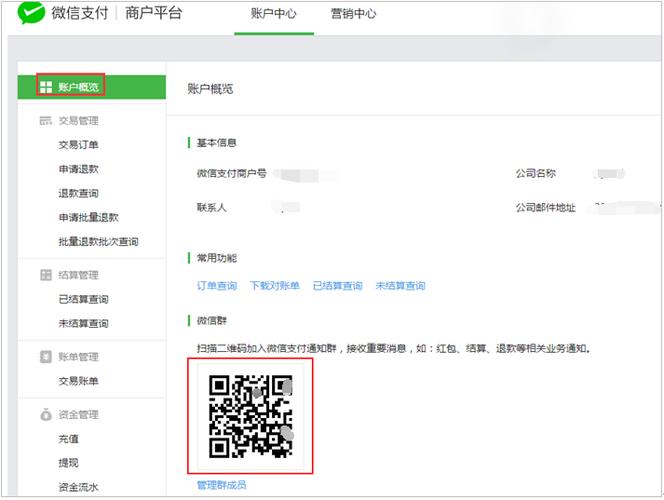Open 退款查询 in the sidebar
This screenshot has height=500, width=664.
(x=78, y=193)
